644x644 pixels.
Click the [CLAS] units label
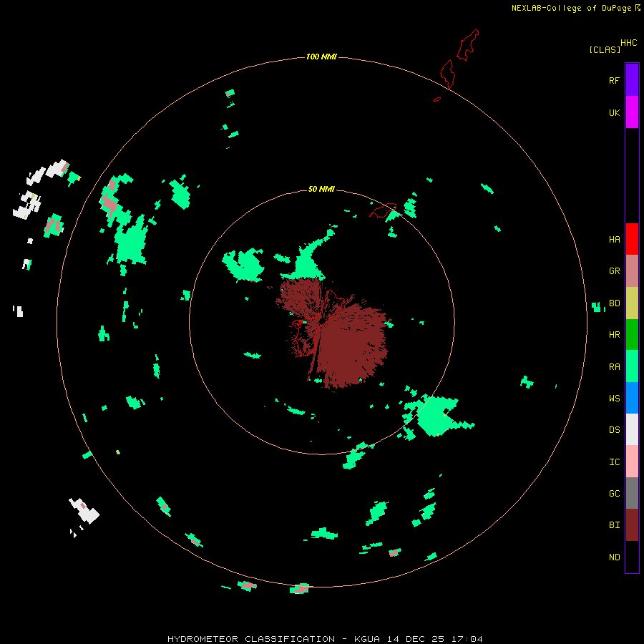[x=605, y=49]
